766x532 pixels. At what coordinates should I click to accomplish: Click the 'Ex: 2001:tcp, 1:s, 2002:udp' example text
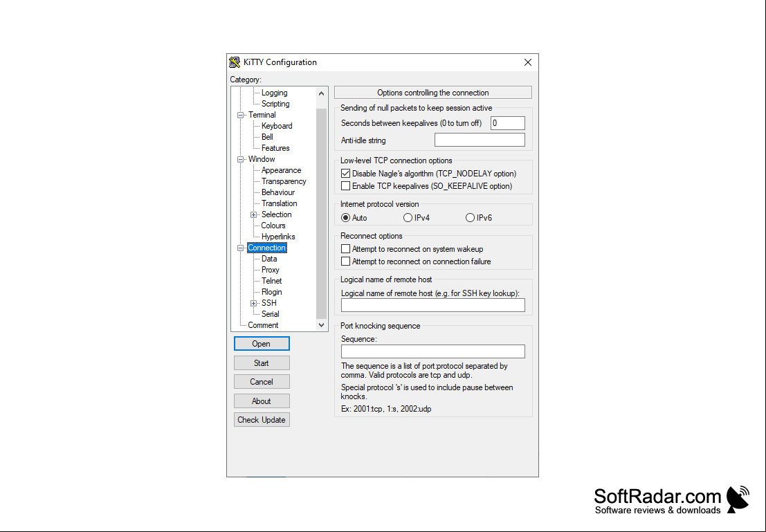click(x=386, y=410)
